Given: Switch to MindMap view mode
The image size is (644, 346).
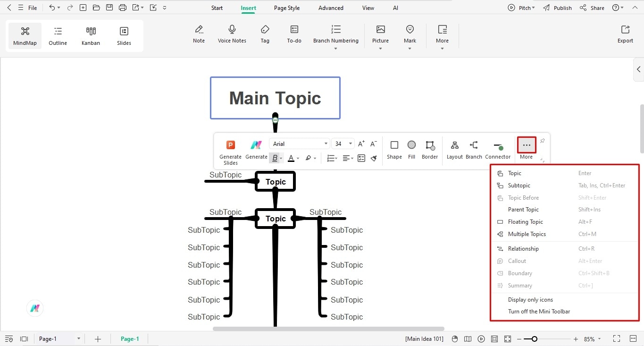Looking at the screenshot, I should 25,36.
